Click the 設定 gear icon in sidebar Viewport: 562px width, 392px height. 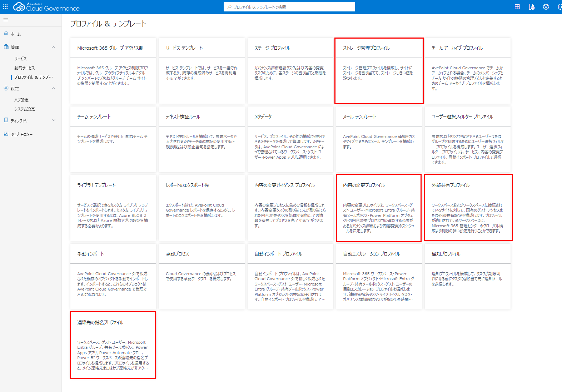(x=6, y=88)
